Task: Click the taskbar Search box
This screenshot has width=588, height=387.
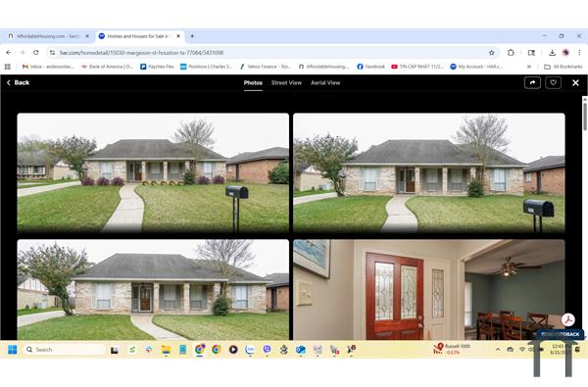Action: [x=64, y=350]
